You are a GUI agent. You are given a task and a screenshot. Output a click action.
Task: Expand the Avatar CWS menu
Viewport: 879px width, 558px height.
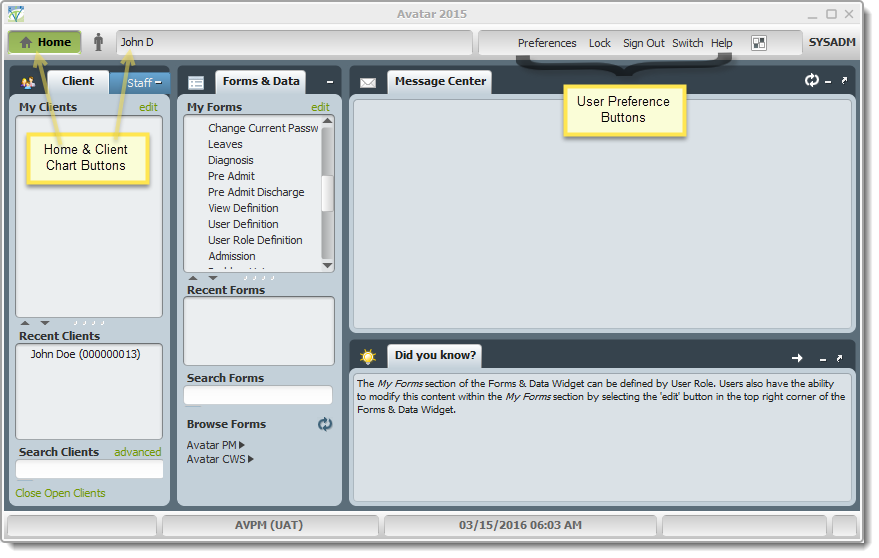point(220,459)
